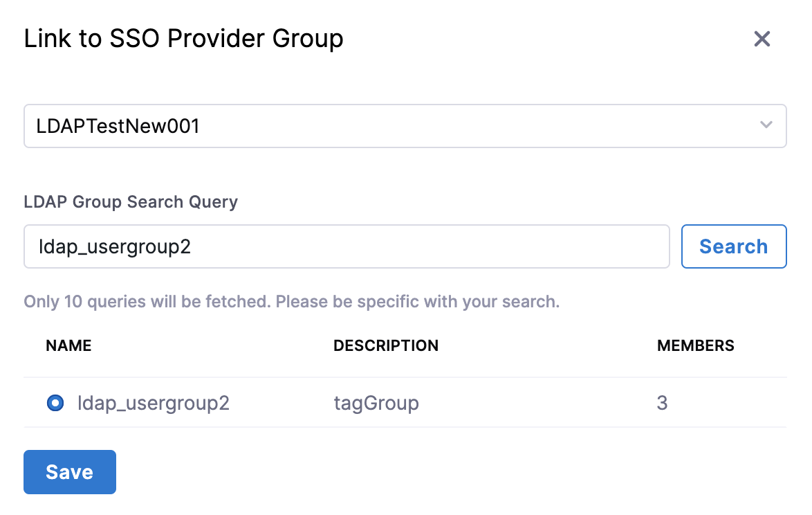Click the MEMBERS column header
Image resolution: width=812 pixels, height=515 pixels.
tap(695, 346)
